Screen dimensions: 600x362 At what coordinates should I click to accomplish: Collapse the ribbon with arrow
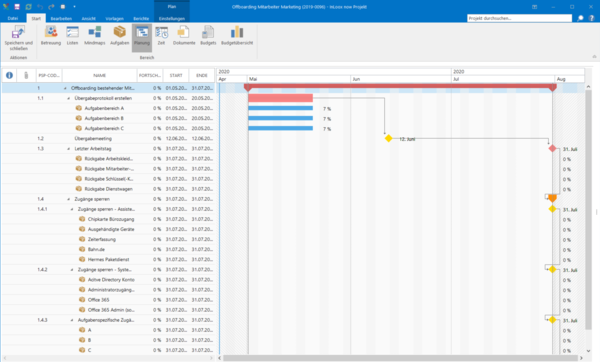coord(594,57)
